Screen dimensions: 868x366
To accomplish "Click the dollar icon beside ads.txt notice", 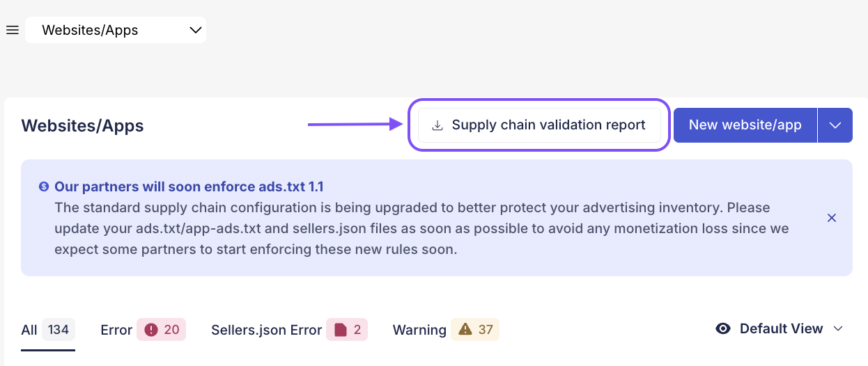I will 44,186.
